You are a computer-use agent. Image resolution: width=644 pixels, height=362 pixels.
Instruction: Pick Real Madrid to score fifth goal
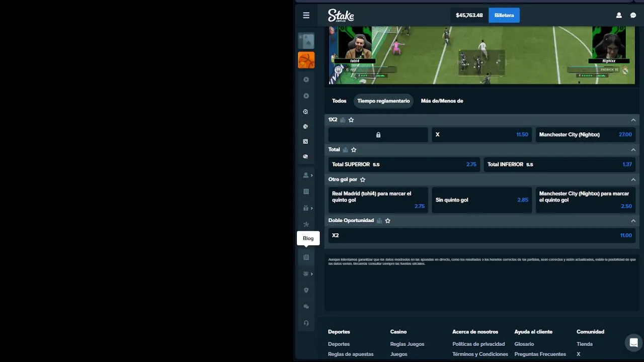[378, 200]
